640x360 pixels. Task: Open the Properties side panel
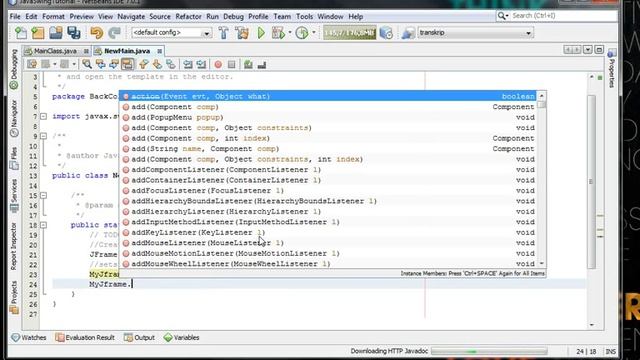coord(611,68)
